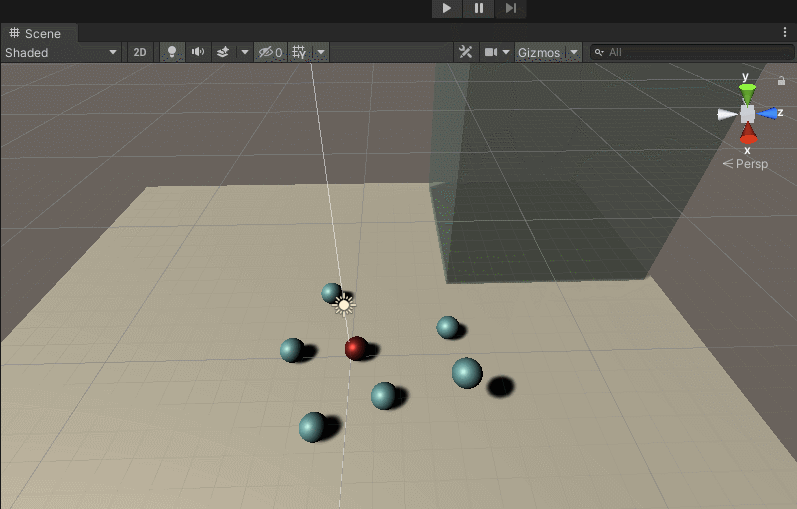Screen dimensions: 797x509
Task: Open the effects dropdown arrow
Action: pos(245,52)
